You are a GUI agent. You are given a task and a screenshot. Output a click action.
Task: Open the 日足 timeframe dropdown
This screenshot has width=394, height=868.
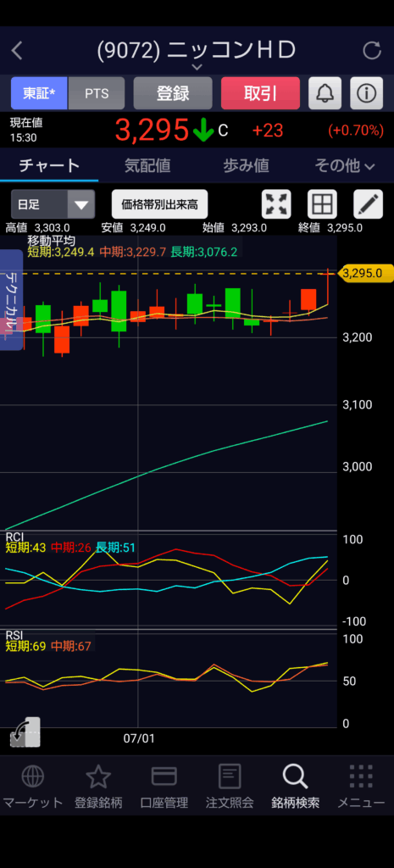53,204
